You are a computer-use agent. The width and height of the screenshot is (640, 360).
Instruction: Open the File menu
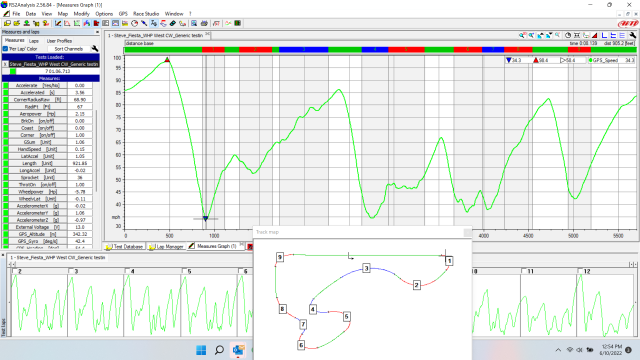tap(16, 13)
